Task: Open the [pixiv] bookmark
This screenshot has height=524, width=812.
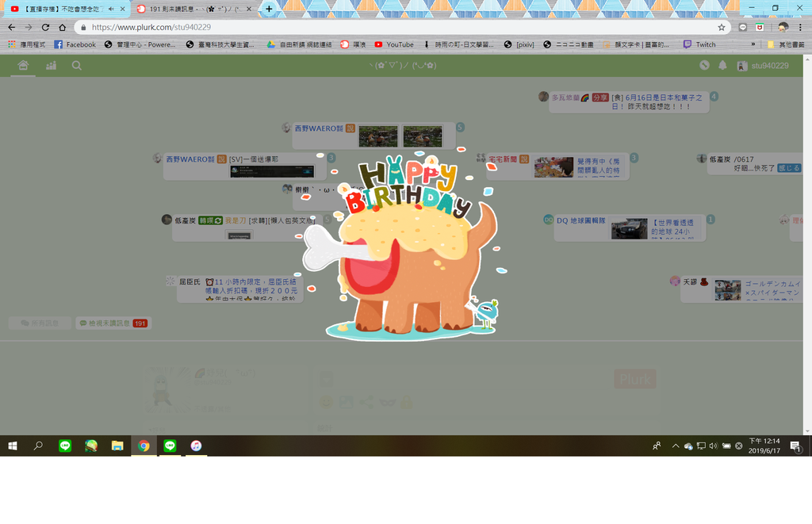Action: 519,44
